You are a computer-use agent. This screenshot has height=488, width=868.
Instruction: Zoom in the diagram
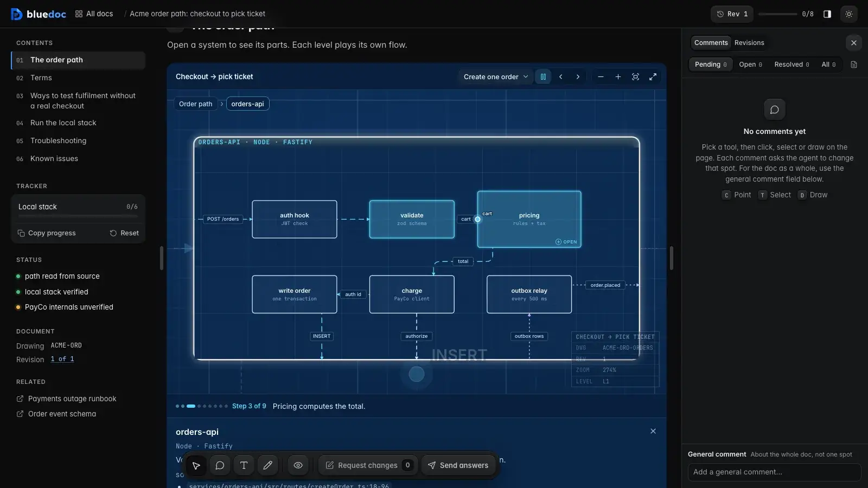[618, 77]
